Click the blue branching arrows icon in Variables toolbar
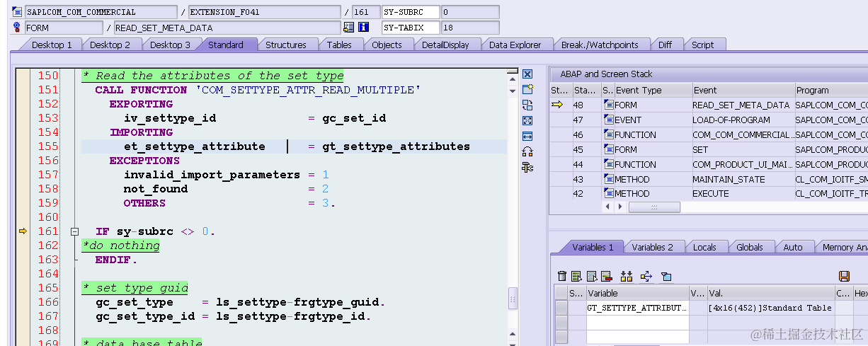The width and height of the screenshot is (868, 346). [x=646, y=276]
